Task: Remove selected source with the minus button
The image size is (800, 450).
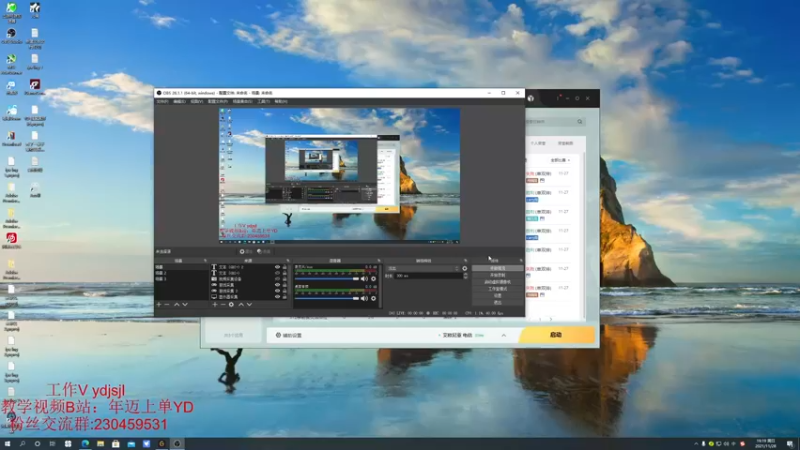Action: (223, 305)
